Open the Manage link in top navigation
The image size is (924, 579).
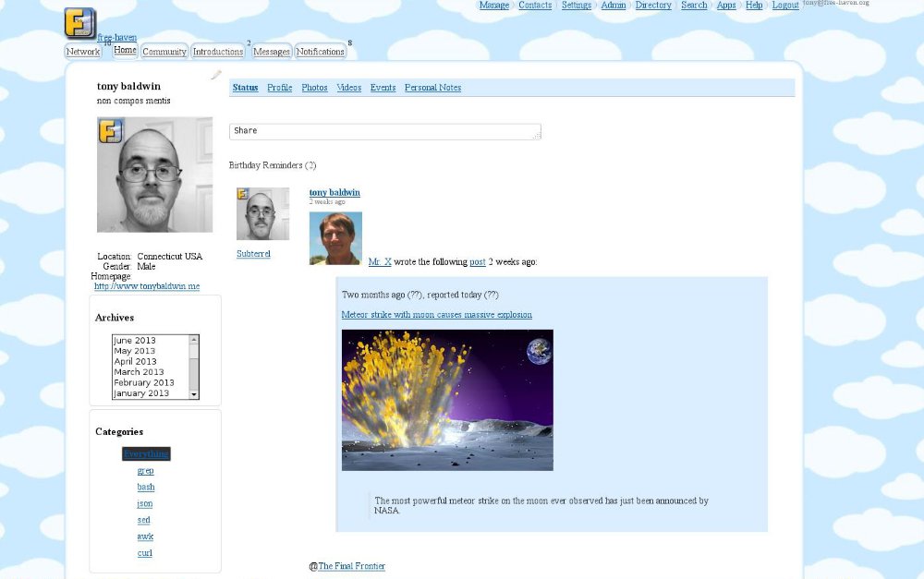(x=493, y=6)
